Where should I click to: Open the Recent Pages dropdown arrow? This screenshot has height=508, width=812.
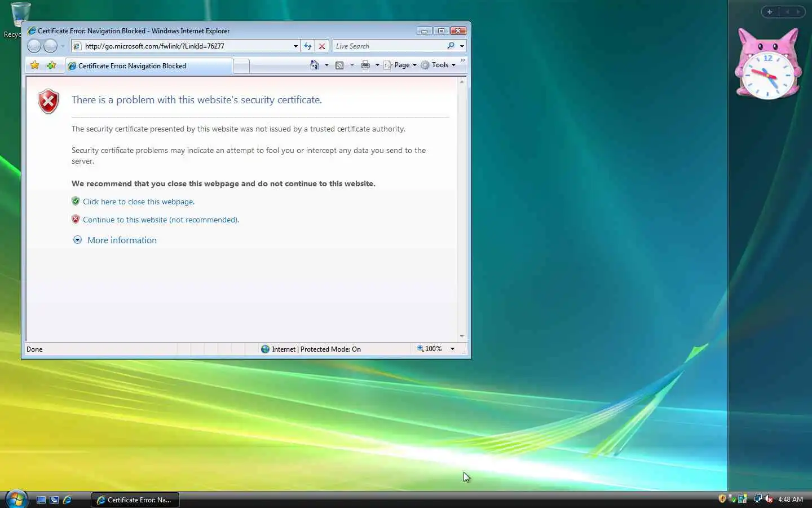[x=63, y=46]
